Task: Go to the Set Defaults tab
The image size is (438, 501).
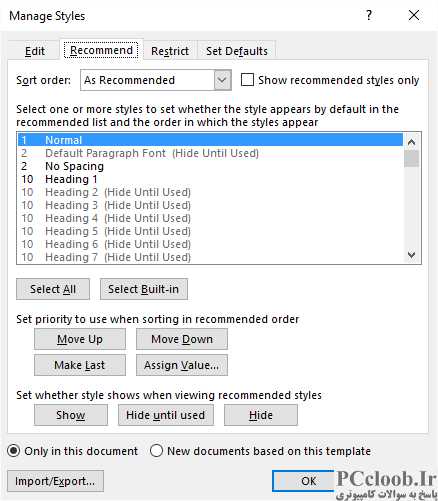Action: point(237,51)
